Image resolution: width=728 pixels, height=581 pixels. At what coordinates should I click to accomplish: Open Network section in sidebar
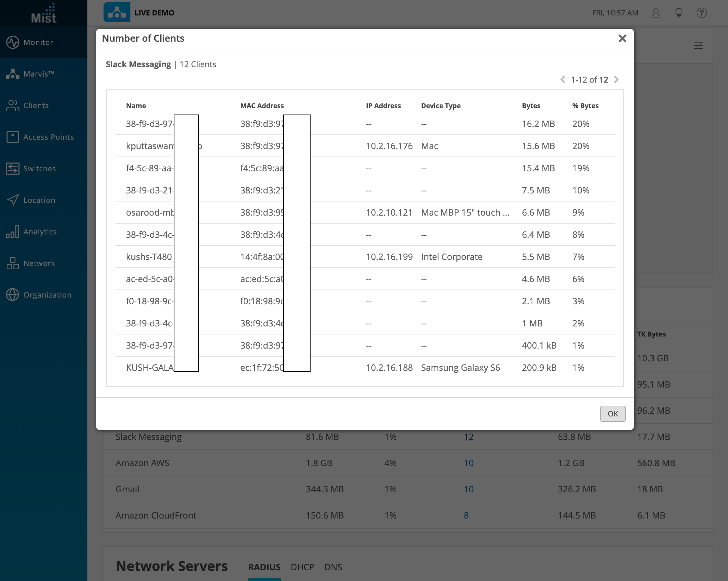click(x=39, y=263)
